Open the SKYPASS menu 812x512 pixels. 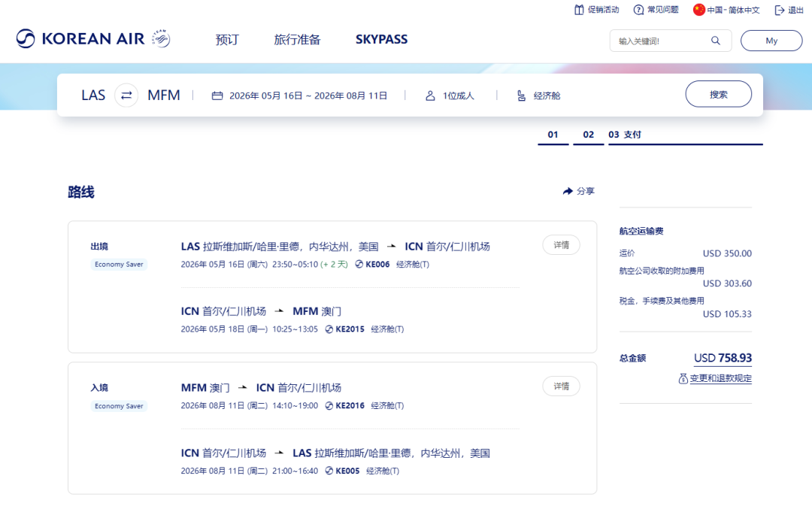coord(381,40)
